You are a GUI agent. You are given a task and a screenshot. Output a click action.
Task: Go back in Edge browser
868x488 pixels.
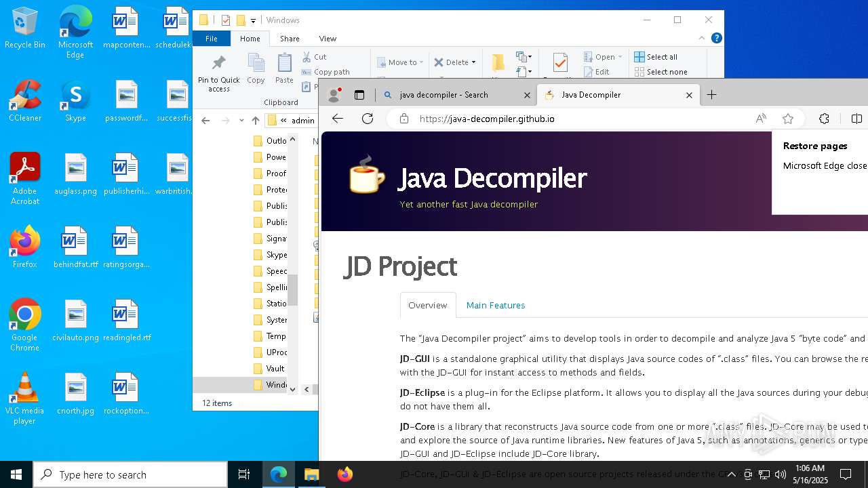point(338,119)
